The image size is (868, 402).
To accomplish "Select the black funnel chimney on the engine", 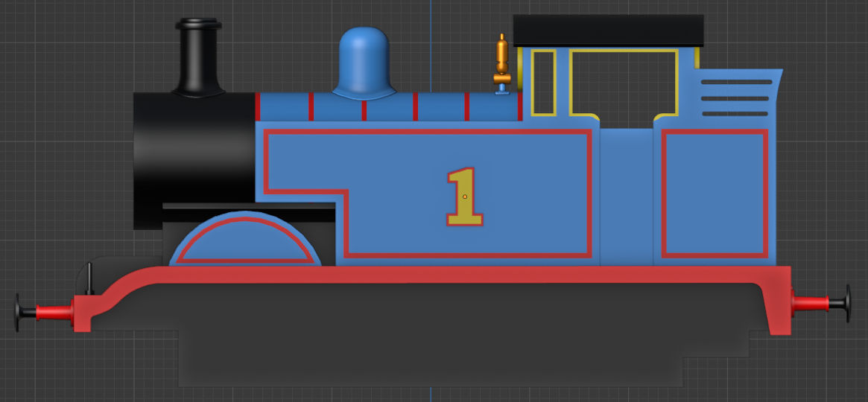I will point(199,58).
